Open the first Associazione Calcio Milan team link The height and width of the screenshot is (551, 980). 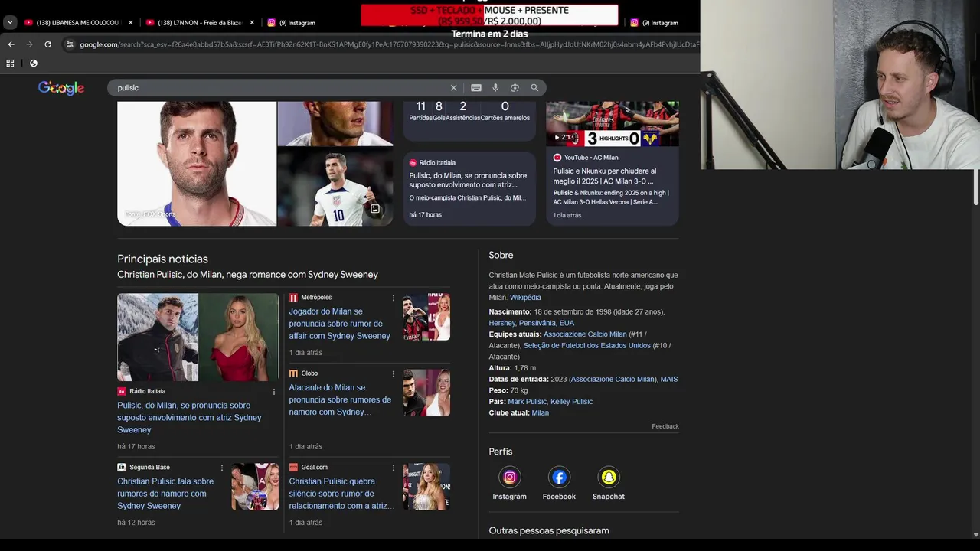point(585,334)
